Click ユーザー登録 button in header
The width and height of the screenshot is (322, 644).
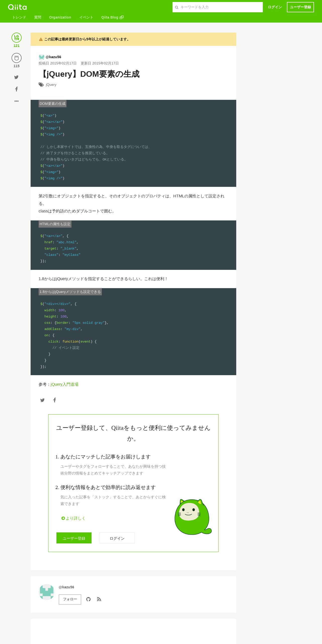point(300,7)
